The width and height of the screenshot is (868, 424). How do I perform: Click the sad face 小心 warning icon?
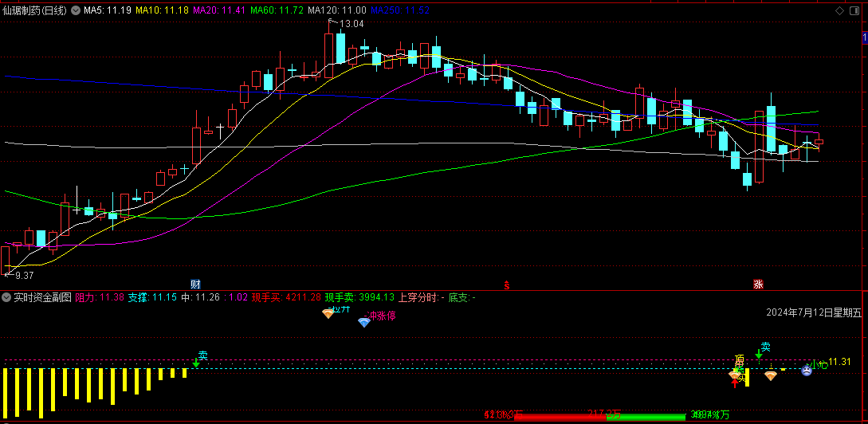tap(807, 371)
